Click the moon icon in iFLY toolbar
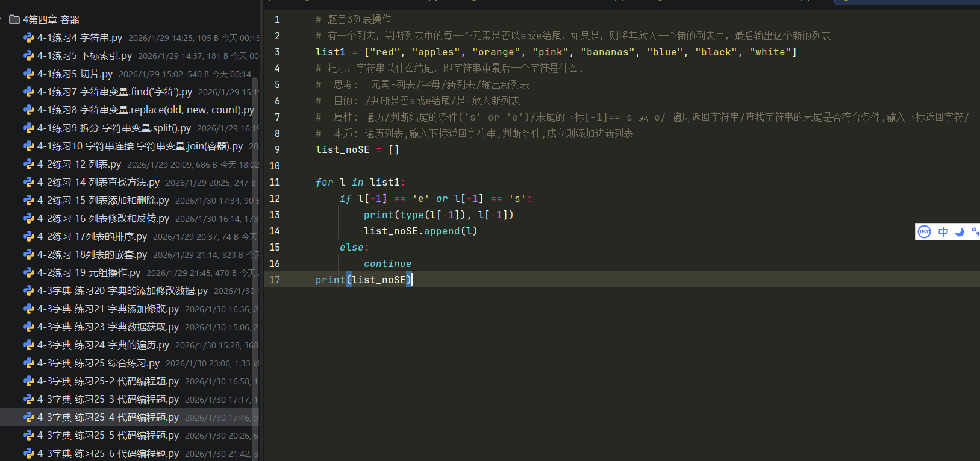The width and height of the screenshot is (980, 461). click(x=960, y=231)
